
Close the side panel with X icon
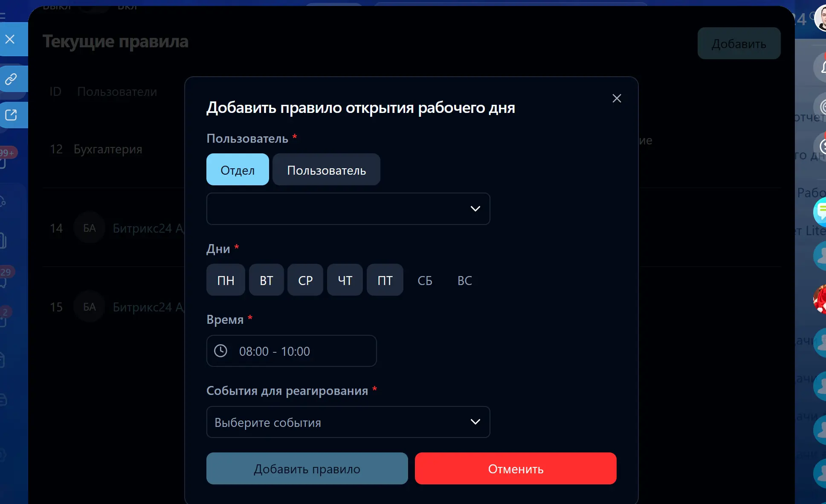click(x=10, y=40)
